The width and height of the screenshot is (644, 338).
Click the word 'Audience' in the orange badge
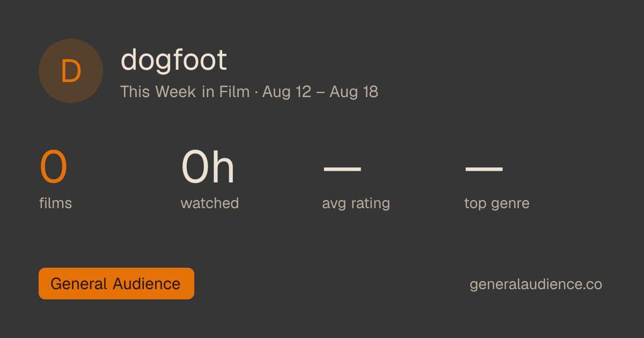coord(147,283)
